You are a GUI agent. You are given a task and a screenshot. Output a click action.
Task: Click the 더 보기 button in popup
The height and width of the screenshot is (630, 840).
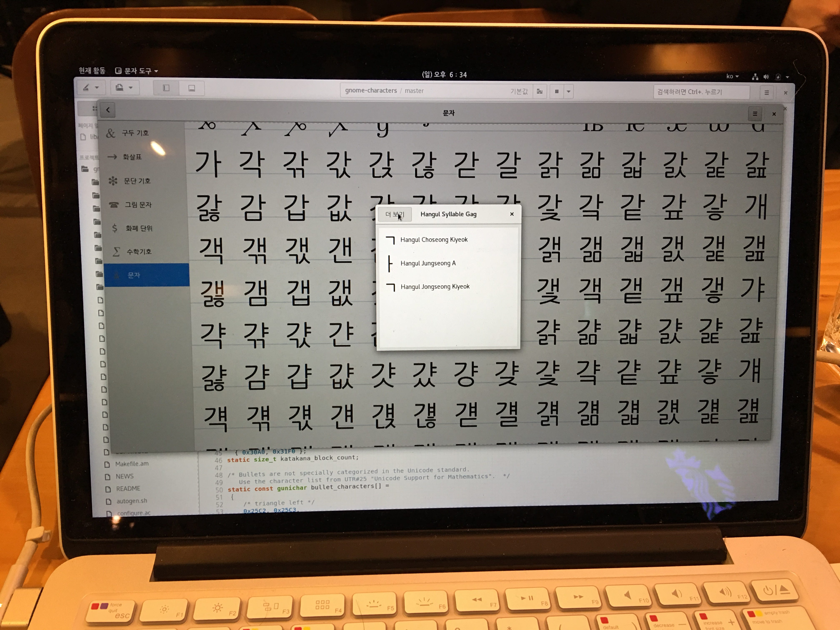pos(395,215)
